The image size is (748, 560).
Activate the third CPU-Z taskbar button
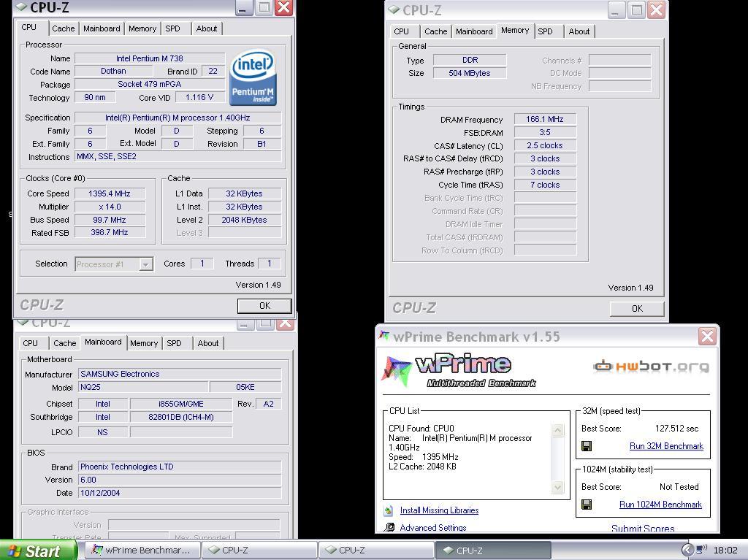493,551
